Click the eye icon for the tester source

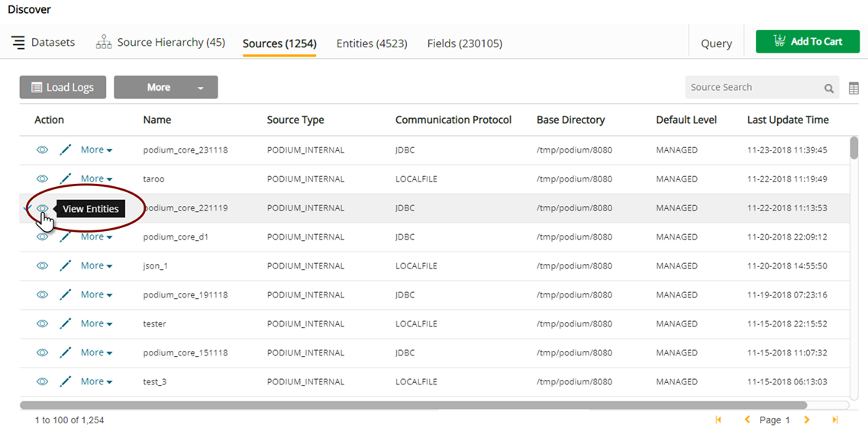(x=43, y=324)
